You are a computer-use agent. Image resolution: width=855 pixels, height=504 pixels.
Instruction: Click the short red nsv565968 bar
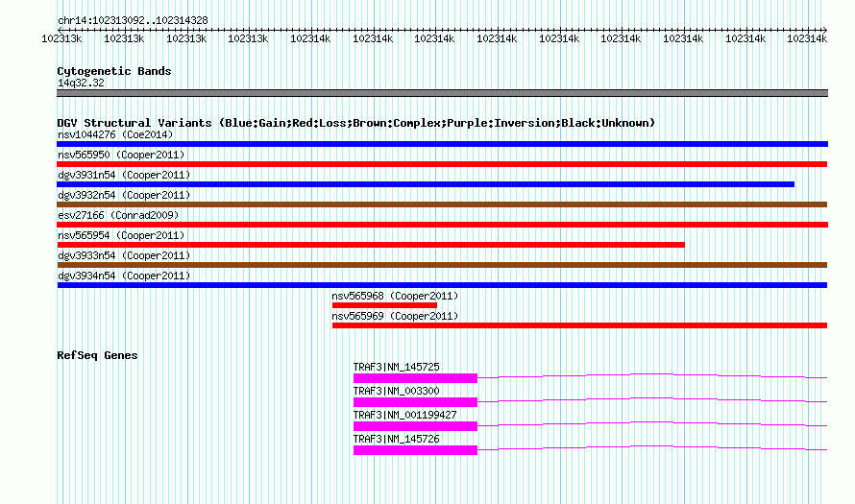(x=384, y=305)
